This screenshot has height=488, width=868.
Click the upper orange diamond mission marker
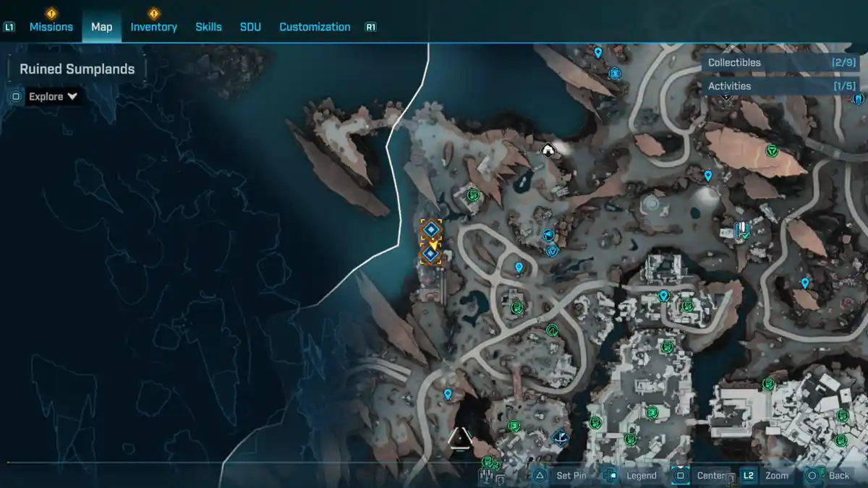coord(431,230)
